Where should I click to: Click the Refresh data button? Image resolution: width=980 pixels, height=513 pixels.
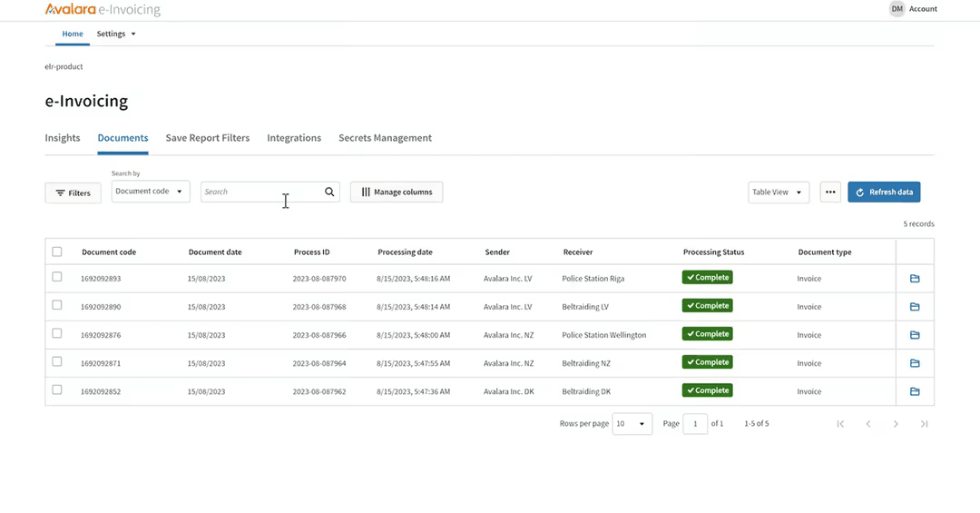[884, 192]
